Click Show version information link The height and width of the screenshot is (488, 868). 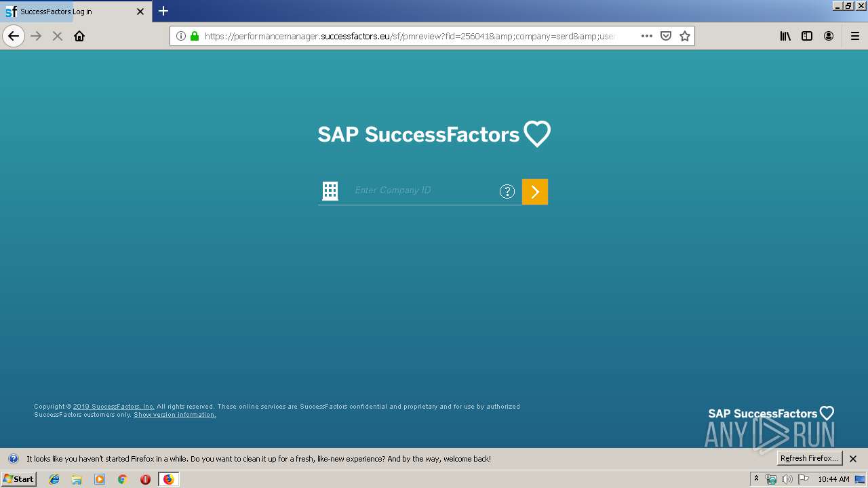175,415
